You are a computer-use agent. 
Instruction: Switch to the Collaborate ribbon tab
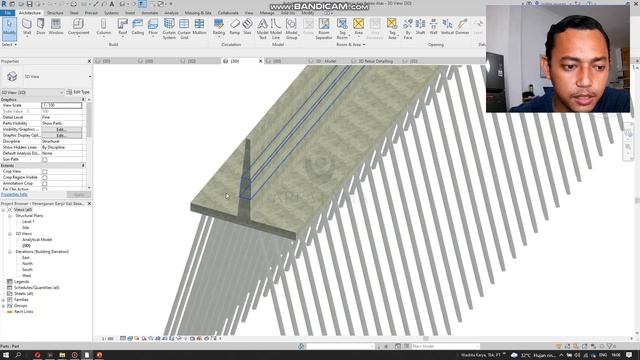pos(228,13)
